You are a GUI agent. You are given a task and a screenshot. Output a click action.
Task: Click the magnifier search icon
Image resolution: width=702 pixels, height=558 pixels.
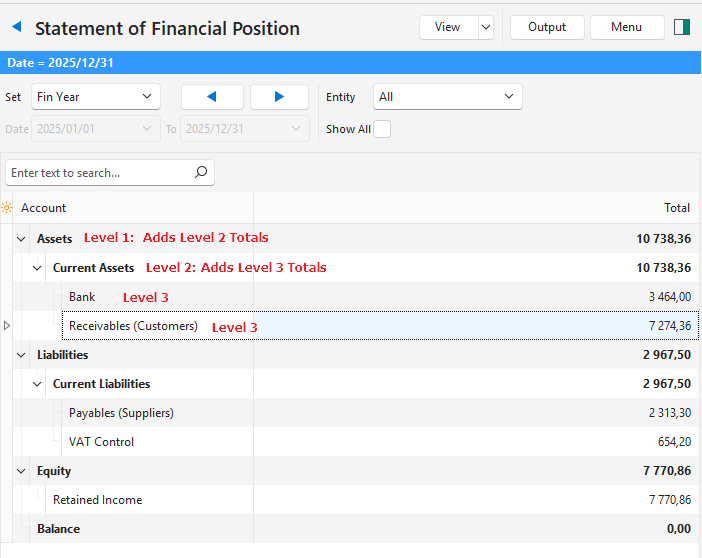pos(201,173)
